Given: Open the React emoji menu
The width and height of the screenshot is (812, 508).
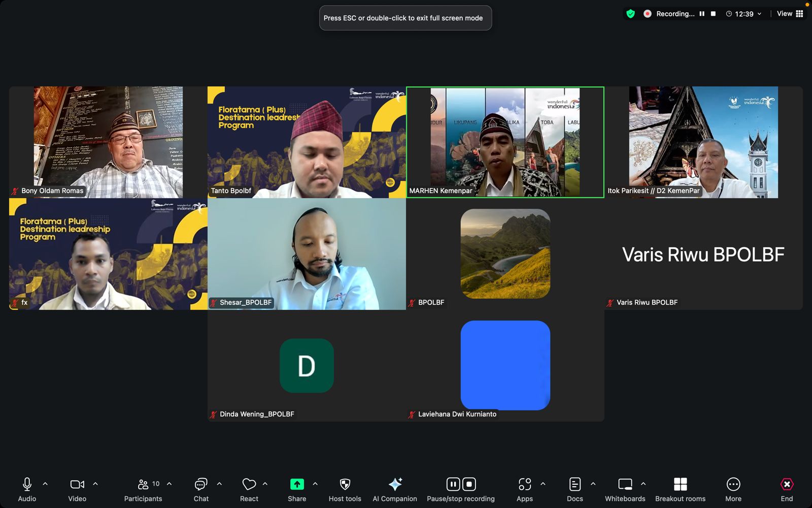Looking at the screenshot, I should click(249, 490).
